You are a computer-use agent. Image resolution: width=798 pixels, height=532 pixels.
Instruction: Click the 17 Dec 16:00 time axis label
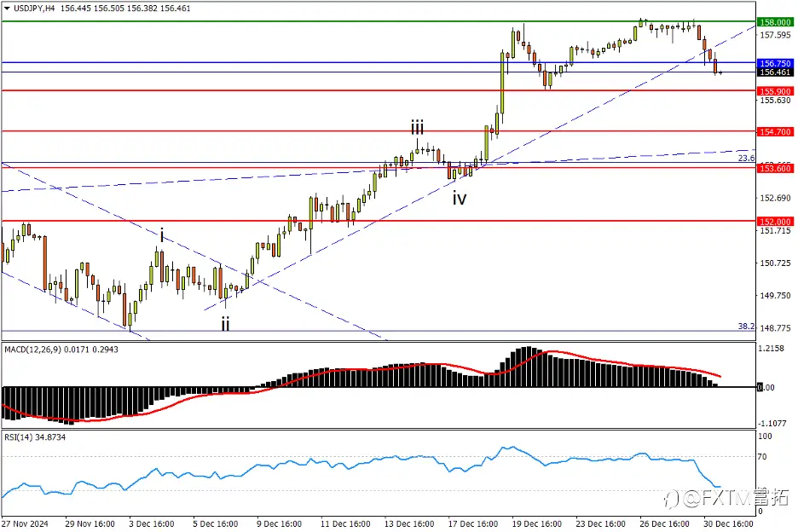pyautogui.click(x=473, y=523)
